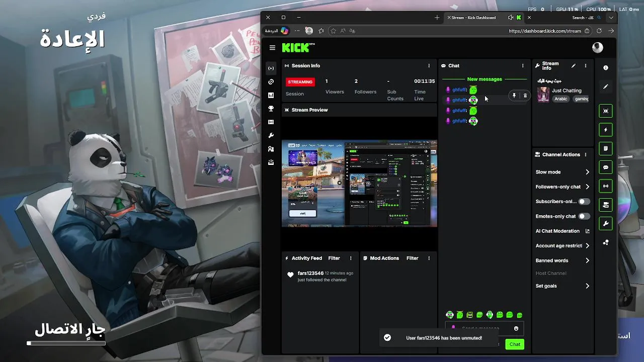Click the game's connecting progress bar
The width and height of the screenshot is (644, 362).
[x=66, y=343]
